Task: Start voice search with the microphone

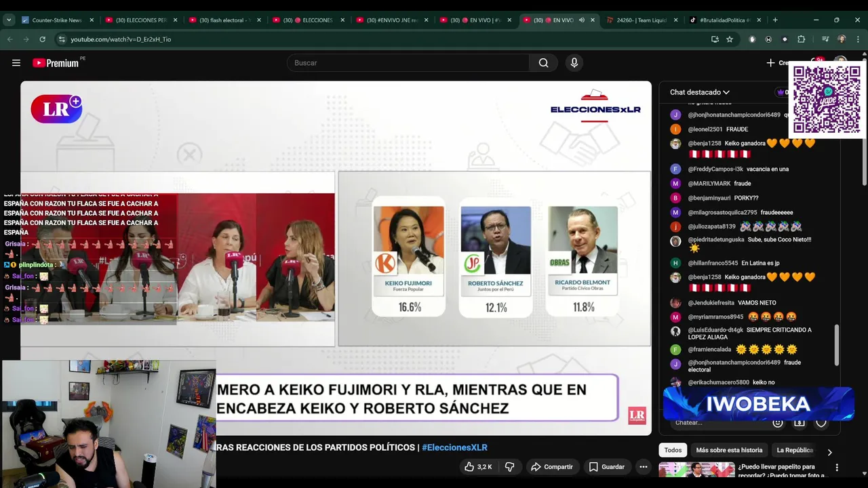Action: coord(574,63)
